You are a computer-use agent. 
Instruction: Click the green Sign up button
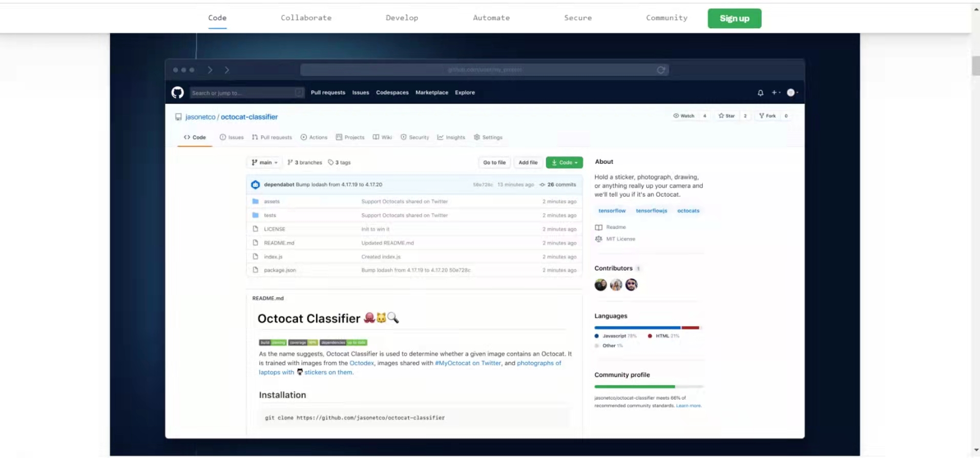pyautogui.click(x=734, y=18)
